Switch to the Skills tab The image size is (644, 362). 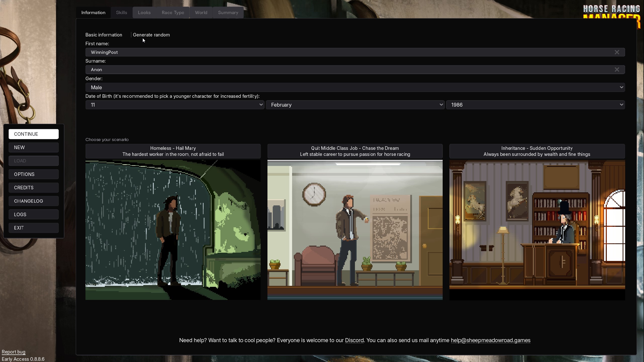click(121, 13)
